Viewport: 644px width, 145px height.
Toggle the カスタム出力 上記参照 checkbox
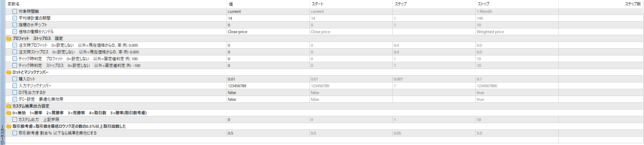pos(15,120)
